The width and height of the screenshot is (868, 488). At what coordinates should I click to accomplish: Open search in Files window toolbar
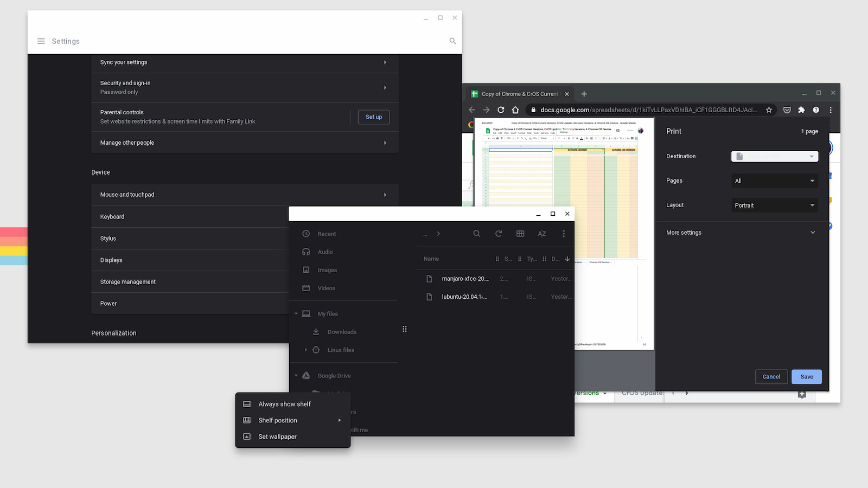(476, 234)
